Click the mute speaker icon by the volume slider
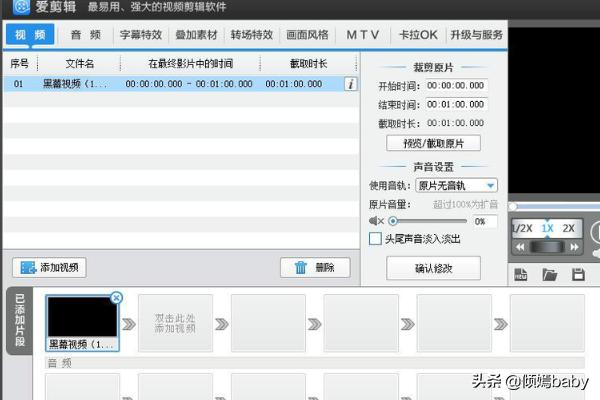Image resolution: width=600 pixels, height=400 pixels. pyautogui.click(x=375, y=221)
